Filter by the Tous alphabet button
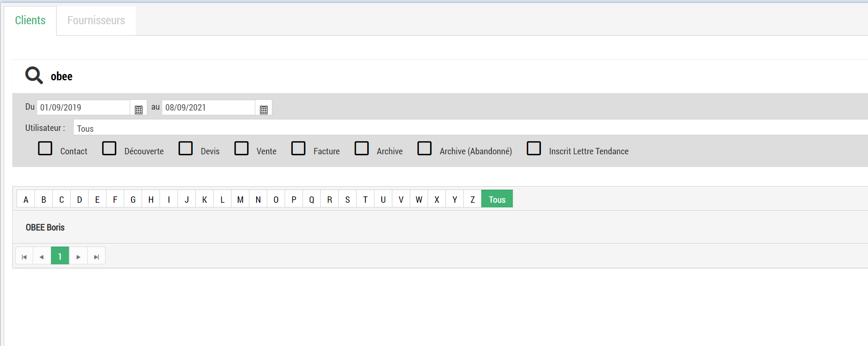The image size is (868, 346). pos(497,199)
